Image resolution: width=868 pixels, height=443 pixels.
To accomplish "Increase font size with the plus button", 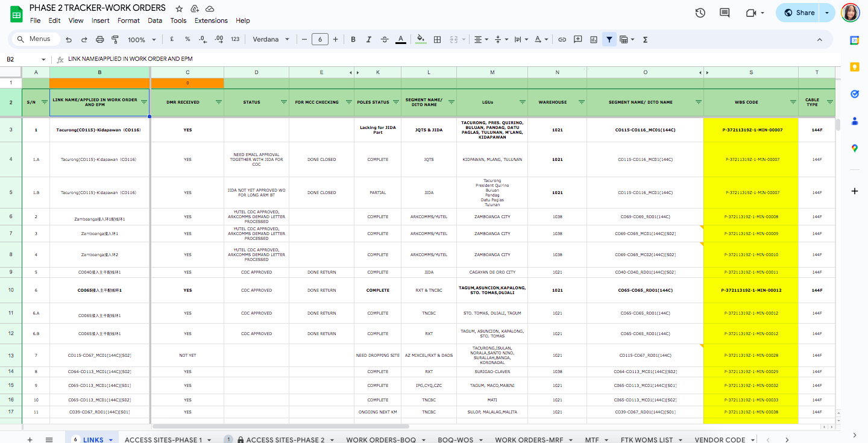I will pyautogui.click(x=336, y=39).
